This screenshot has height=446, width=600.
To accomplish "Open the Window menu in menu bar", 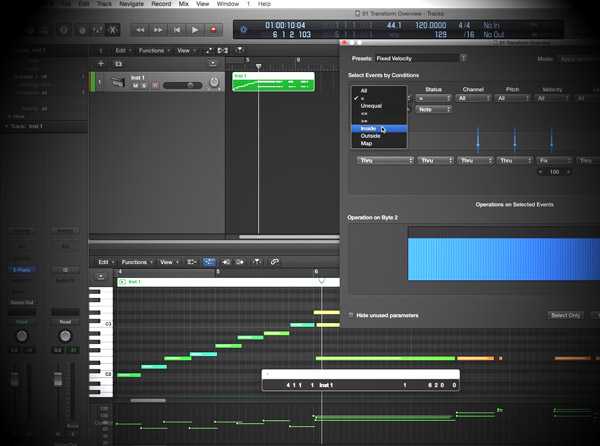I will click(x=228, y=4).
